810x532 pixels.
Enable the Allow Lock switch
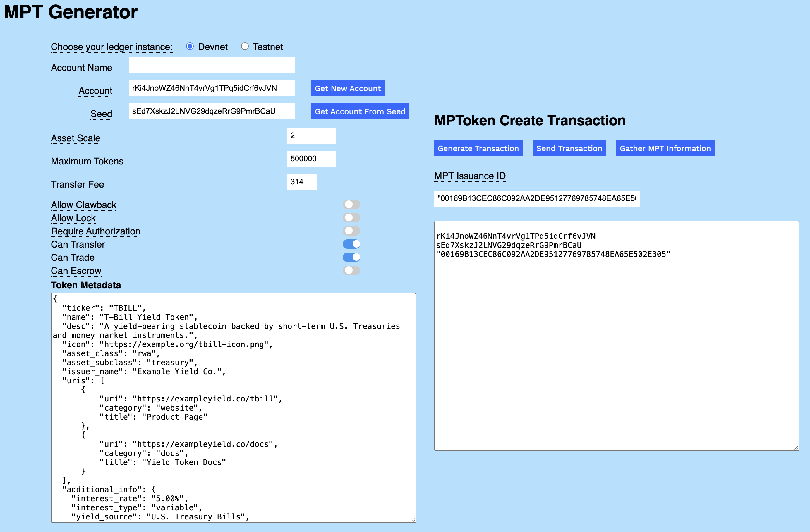coord(351,217)
